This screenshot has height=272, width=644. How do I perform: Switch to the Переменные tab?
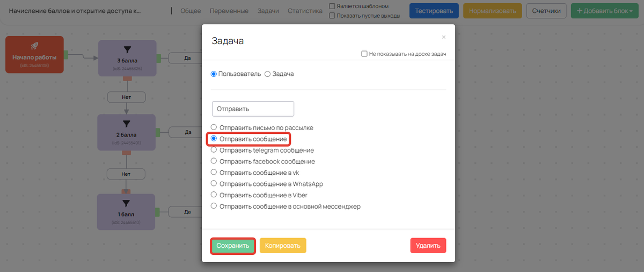click(x=229, y=11)
